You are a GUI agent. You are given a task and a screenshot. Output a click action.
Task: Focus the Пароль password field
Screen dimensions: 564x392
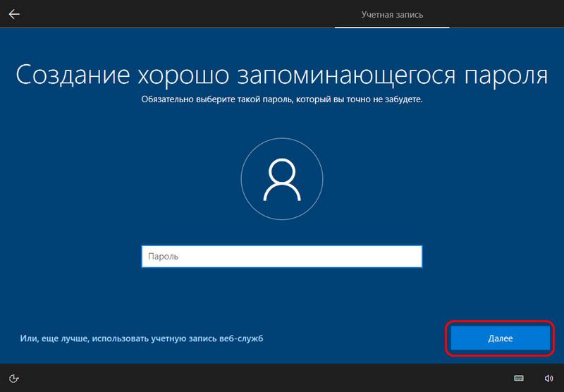tap(282, 257)
